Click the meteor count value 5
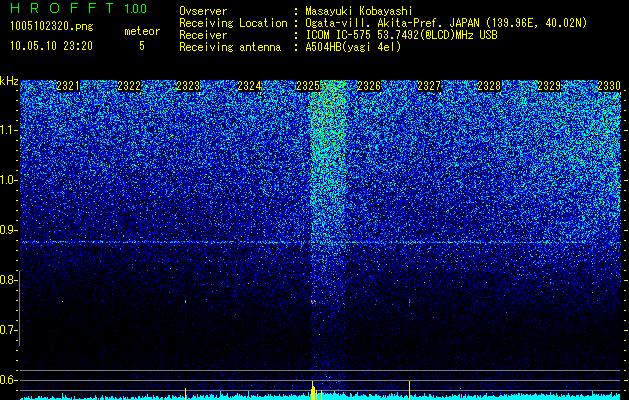The image size is (629, 400). pos(142,46)
